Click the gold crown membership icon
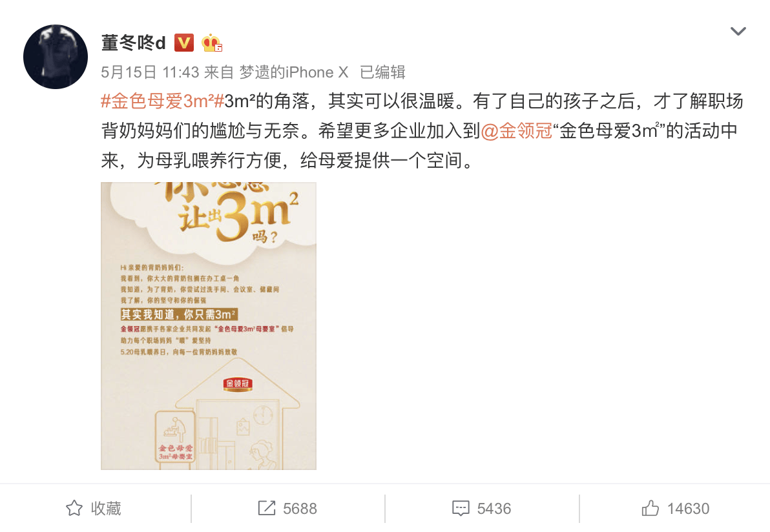Viewport: 770px width, 532px height. click(x=212, y=43)
